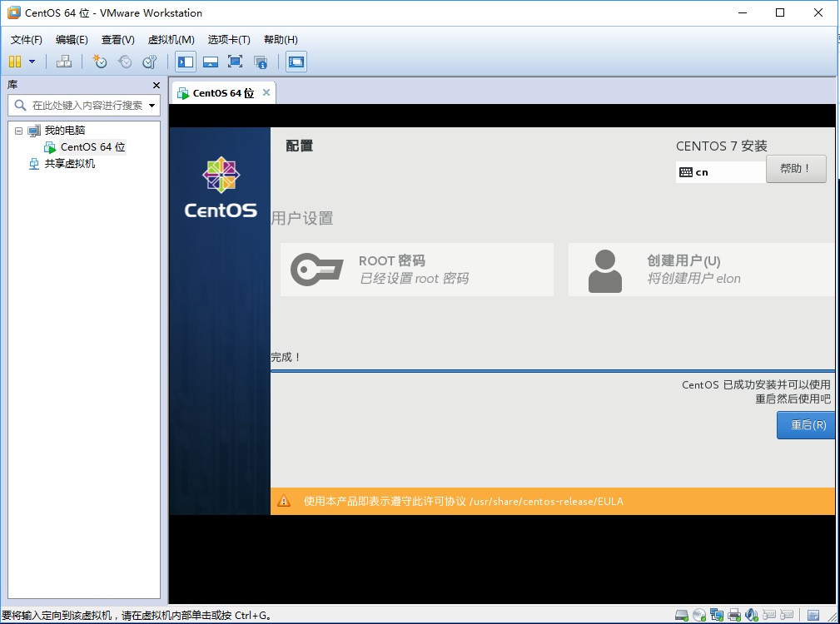
Task: Open the snapshot manager icon
Action: pos(150,62)
